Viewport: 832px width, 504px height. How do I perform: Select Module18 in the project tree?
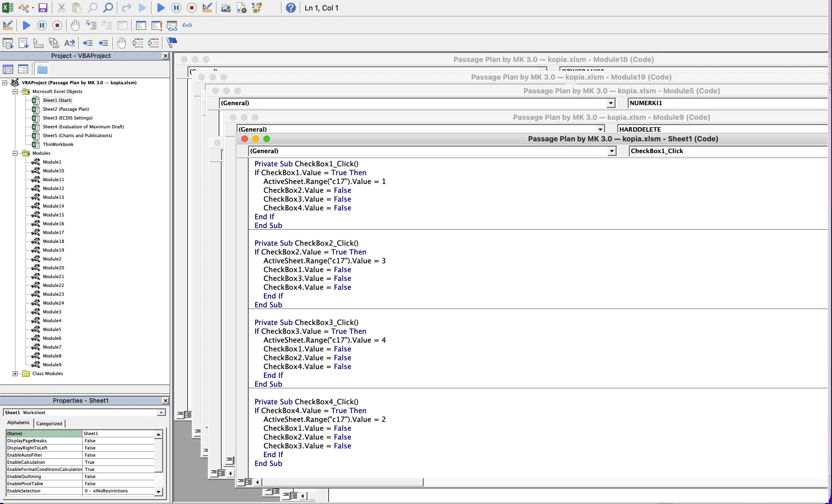pyautogui.click(x=53, y=241)
